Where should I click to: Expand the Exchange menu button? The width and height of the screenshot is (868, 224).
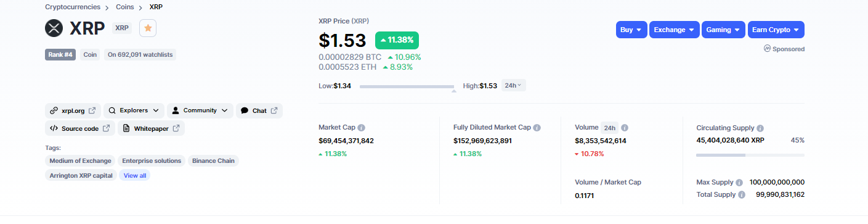pos(674,30)
